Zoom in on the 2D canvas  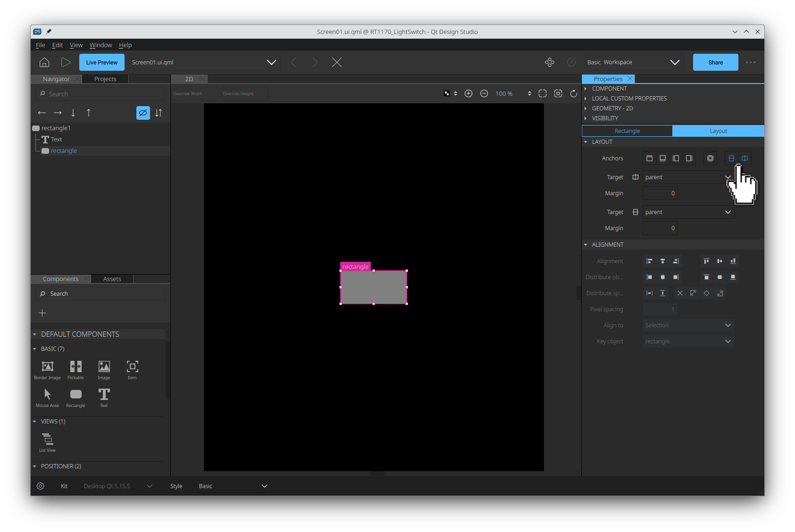click(x=469, y=93)
